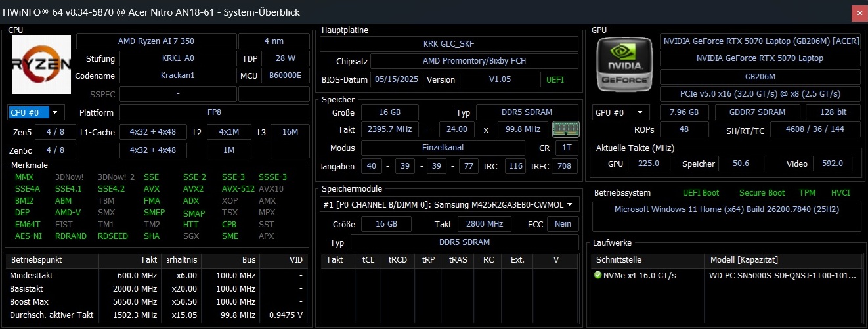Click the green UEFI label
The height and width of the screenshot is (329, 868).
coord(555,80)
